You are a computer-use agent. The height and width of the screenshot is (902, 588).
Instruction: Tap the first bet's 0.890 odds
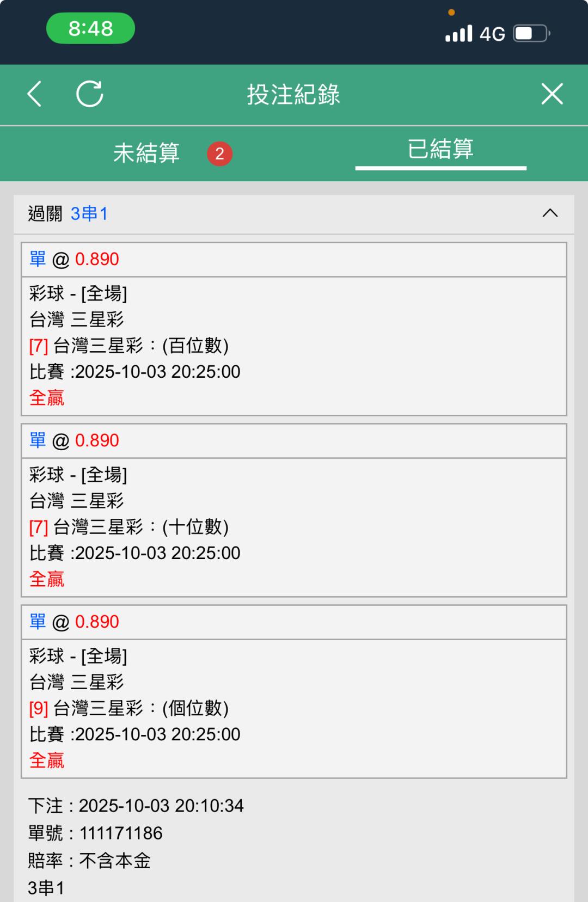point(97,259)
